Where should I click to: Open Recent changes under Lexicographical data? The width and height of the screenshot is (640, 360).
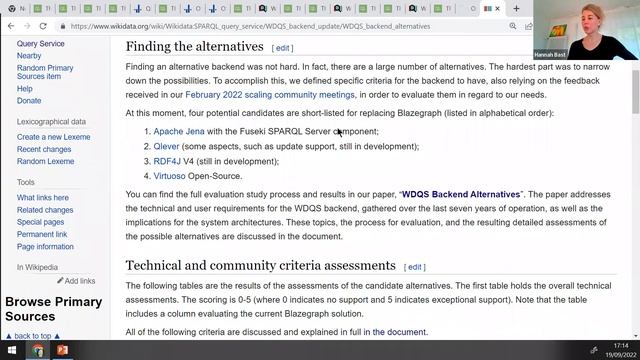[x=44, y=149]
